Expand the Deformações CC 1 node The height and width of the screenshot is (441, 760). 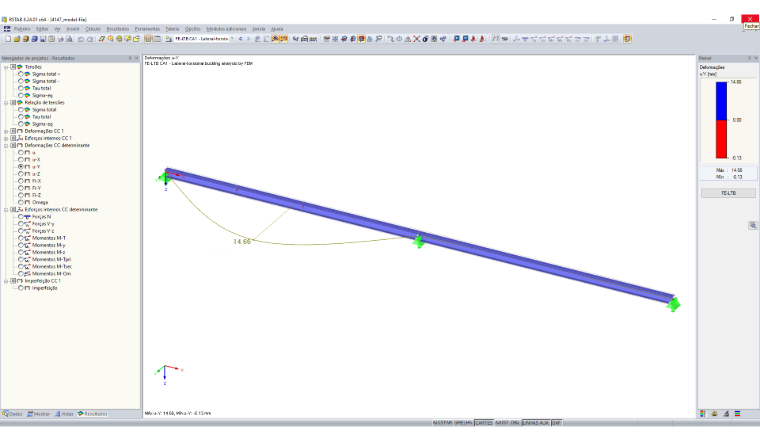(x=6, y=131)
